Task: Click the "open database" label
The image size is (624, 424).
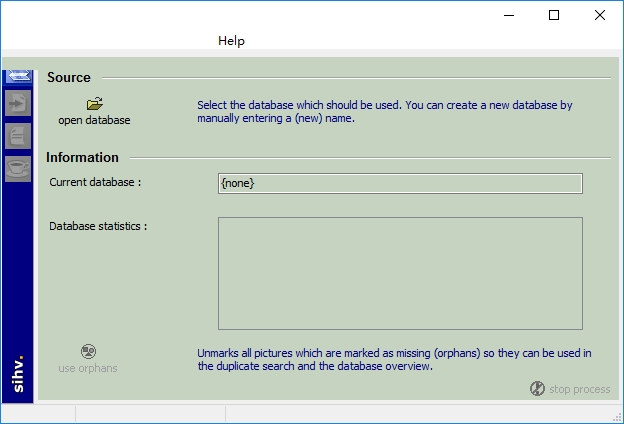Action: click(x=94, y=120)
